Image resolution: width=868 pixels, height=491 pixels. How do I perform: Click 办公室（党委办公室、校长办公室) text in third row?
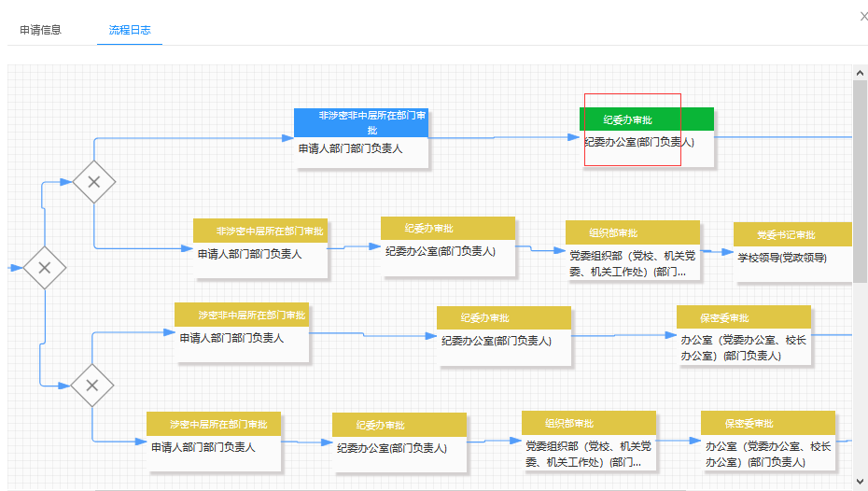coord(744,347)
